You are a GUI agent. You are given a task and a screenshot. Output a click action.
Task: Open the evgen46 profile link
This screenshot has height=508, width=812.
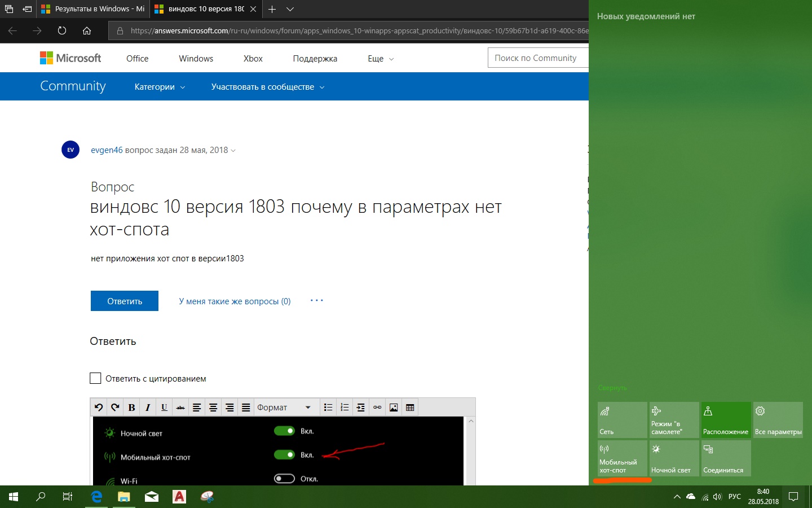tap(107, 150)
